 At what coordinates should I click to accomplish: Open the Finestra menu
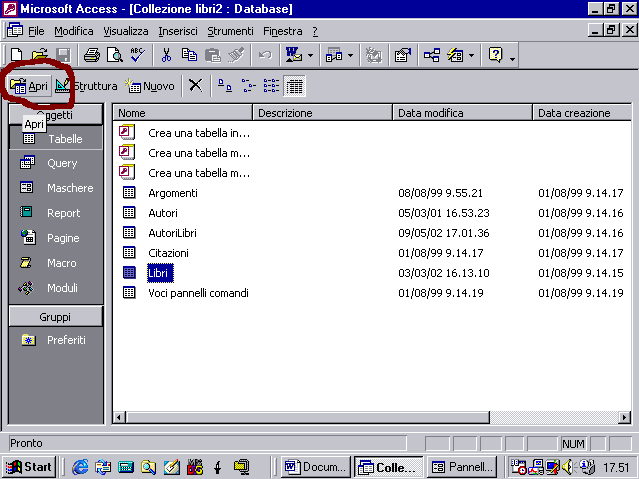282,31
